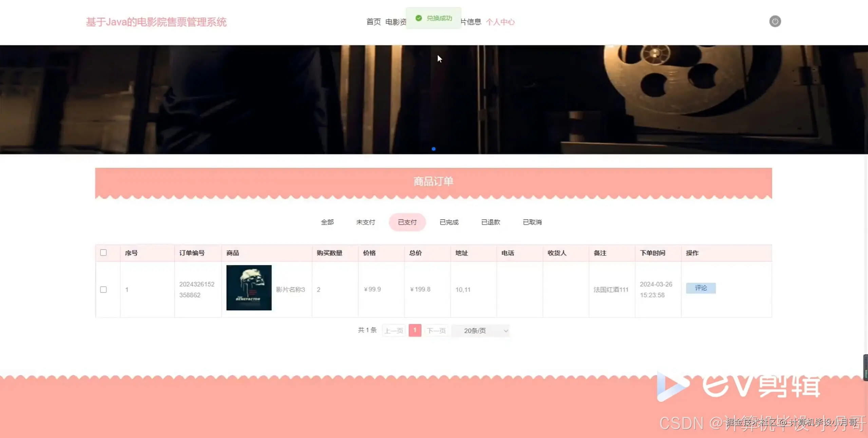
Task: Open 首页 in the navigation menu
Action: pyautogui.click(x=373, y=22)
